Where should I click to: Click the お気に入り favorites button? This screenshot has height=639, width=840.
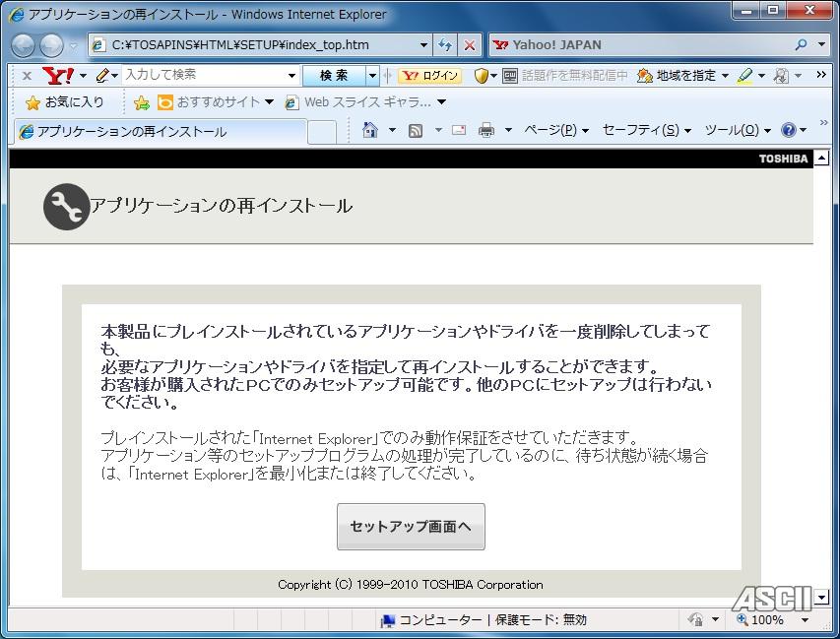click(x=64, y=102)
